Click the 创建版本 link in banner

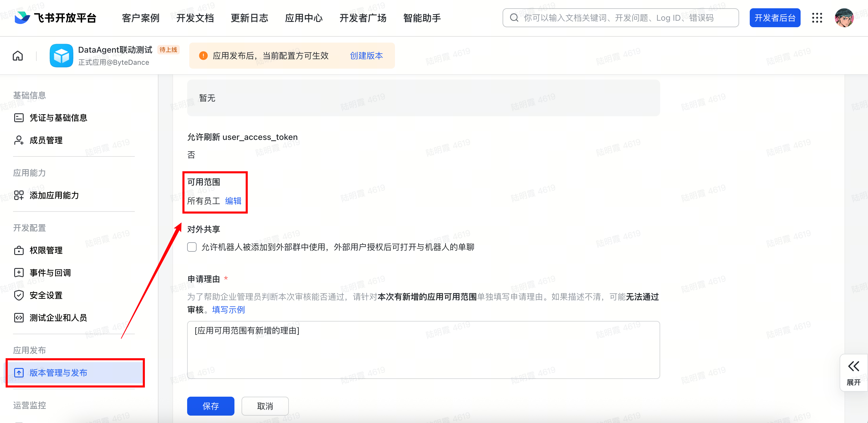(366, 56)
